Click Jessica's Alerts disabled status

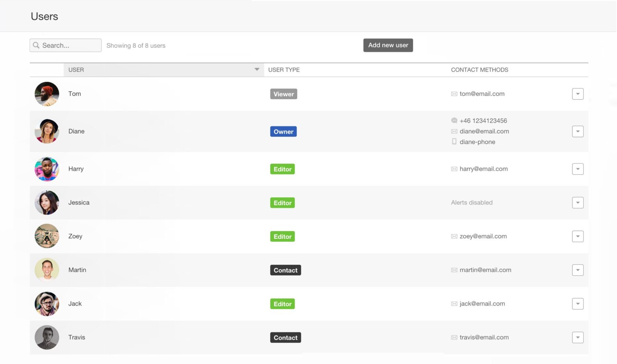click(472, 202)
